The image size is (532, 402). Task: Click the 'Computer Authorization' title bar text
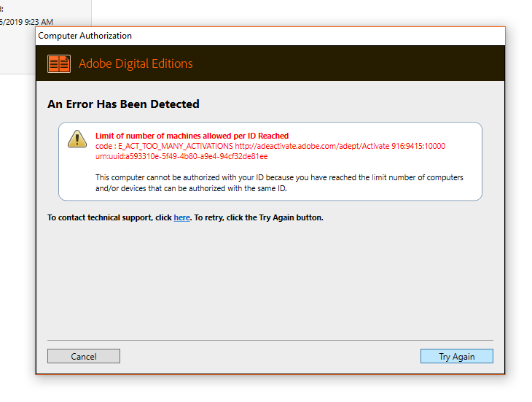click(x=85, y=36)
